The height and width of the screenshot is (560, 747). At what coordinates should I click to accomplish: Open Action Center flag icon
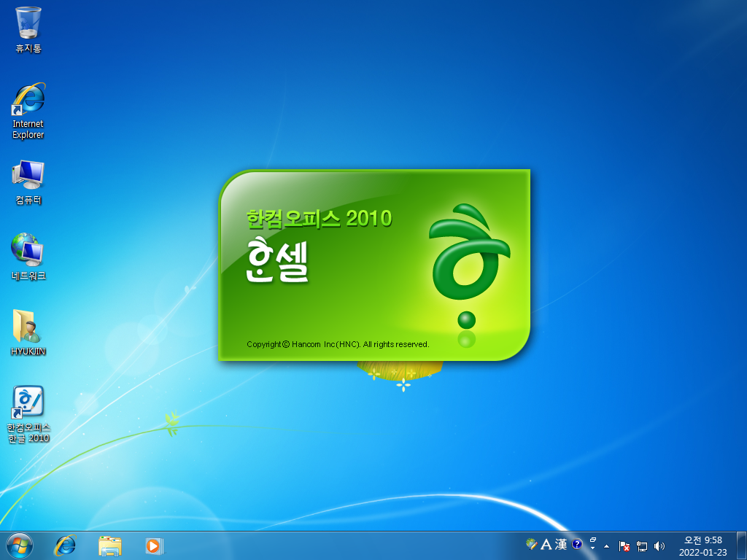coord(624,546)
